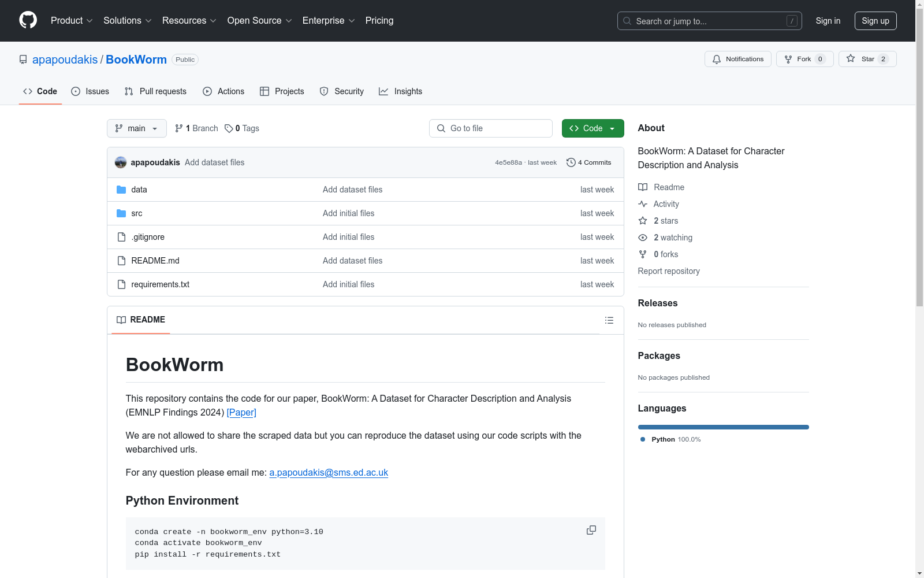Open the Issues tab

tap(90, 91)
